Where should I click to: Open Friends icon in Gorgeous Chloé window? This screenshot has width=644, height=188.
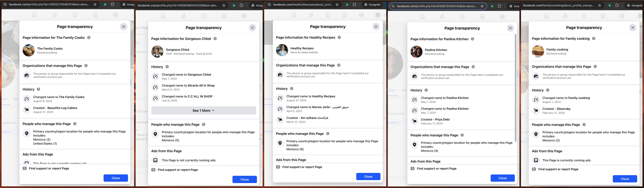pos(183,16)
